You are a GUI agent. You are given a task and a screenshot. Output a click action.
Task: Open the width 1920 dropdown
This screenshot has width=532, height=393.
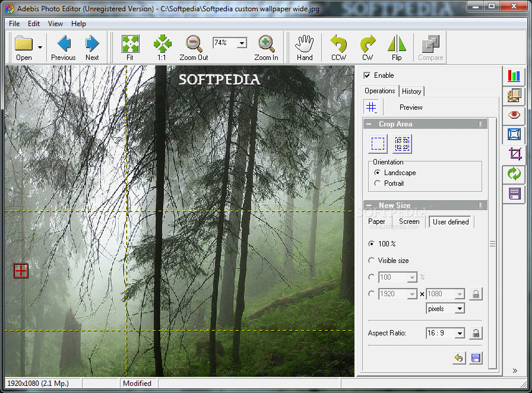[x=412, y=294]
